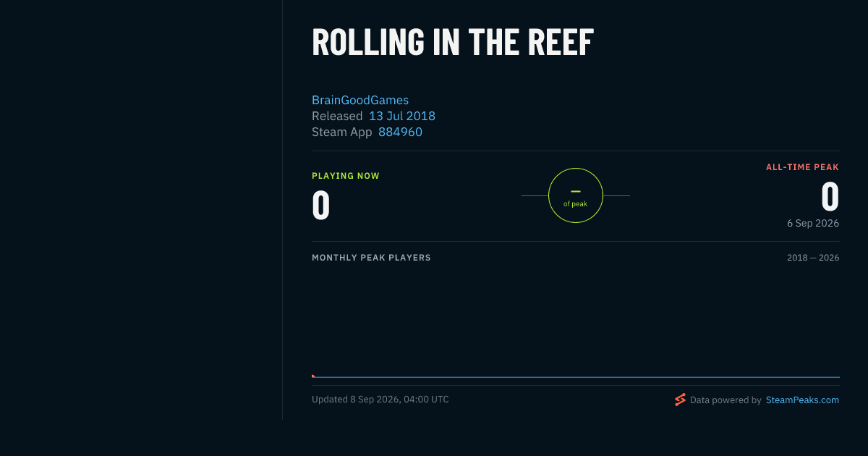This screenshot has height=456, width=868.
Task: Open Steam App ID 884960 link
Action: tap(400, 132)
